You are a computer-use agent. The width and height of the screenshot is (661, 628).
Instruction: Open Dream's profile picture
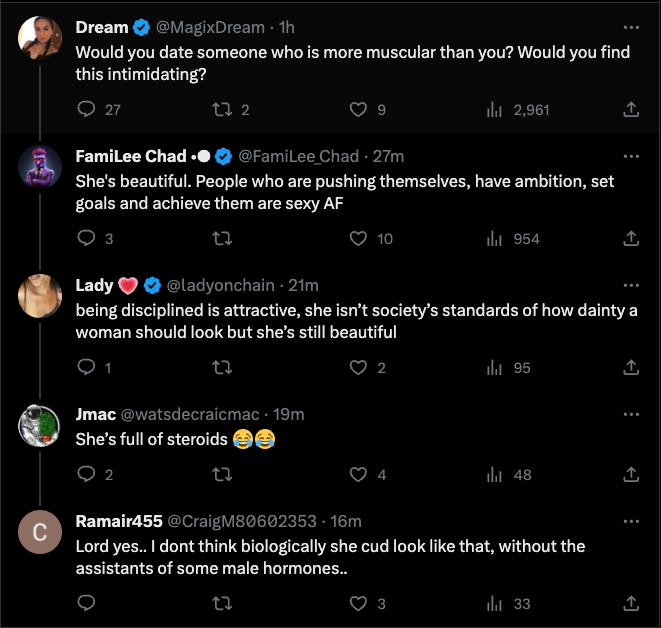pyautogui.click(x=40, y=38)
